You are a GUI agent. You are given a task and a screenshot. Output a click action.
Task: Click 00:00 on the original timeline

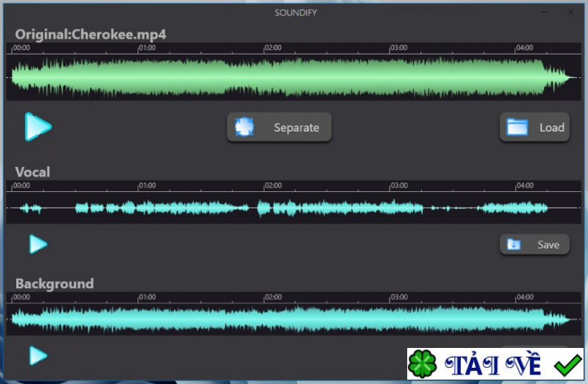[21, 48]
